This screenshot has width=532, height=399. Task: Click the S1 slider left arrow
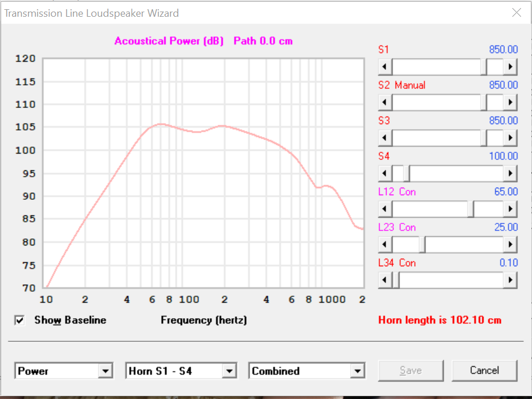[385, 67]
